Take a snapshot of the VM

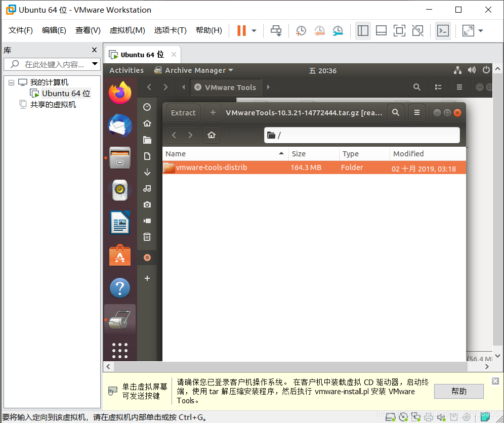pos(301,31)
